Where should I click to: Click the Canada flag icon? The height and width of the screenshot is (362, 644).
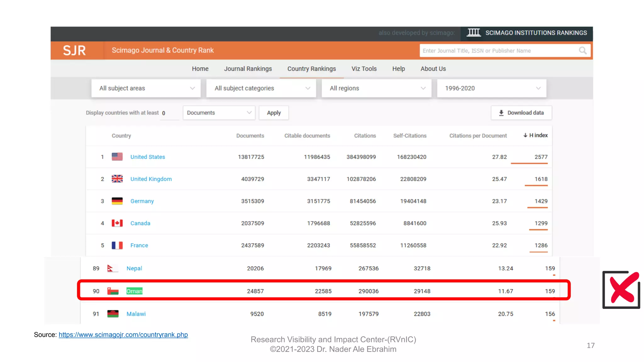click(117, 223)
